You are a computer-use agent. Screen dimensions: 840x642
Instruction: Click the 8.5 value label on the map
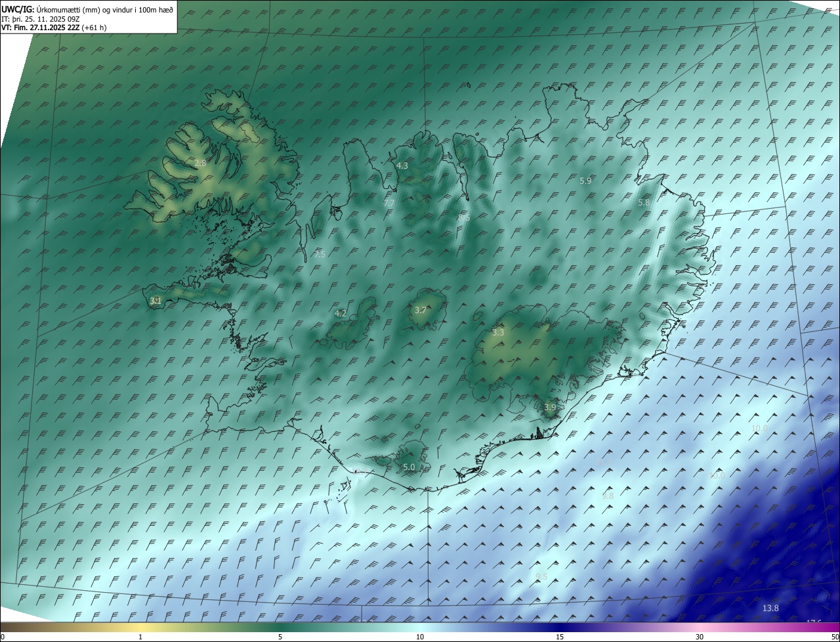tap(464, 217)
